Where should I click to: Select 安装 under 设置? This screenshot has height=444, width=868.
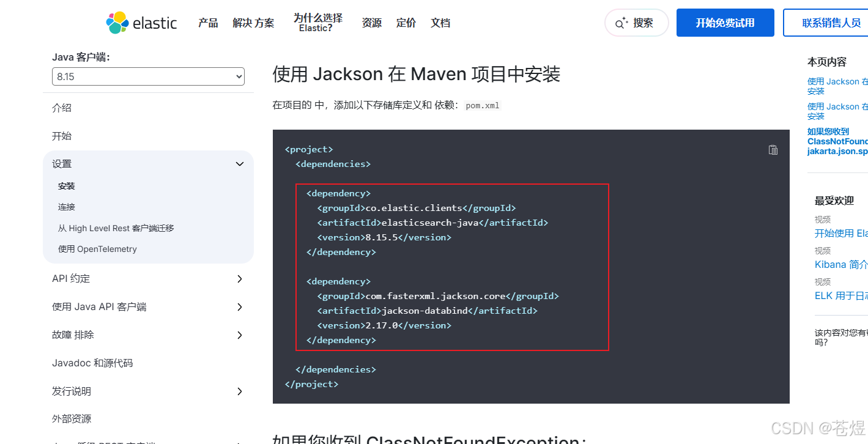click(67, 186)
